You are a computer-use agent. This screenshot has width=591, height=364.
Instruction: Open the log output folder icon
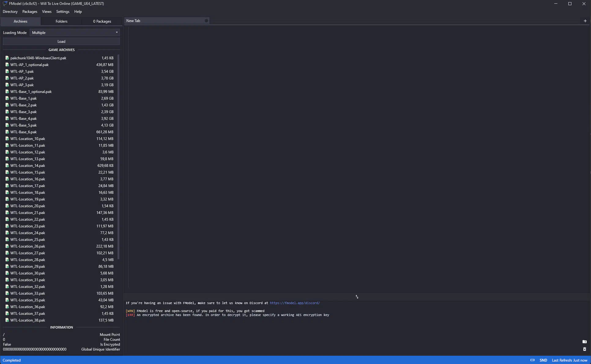584,342
